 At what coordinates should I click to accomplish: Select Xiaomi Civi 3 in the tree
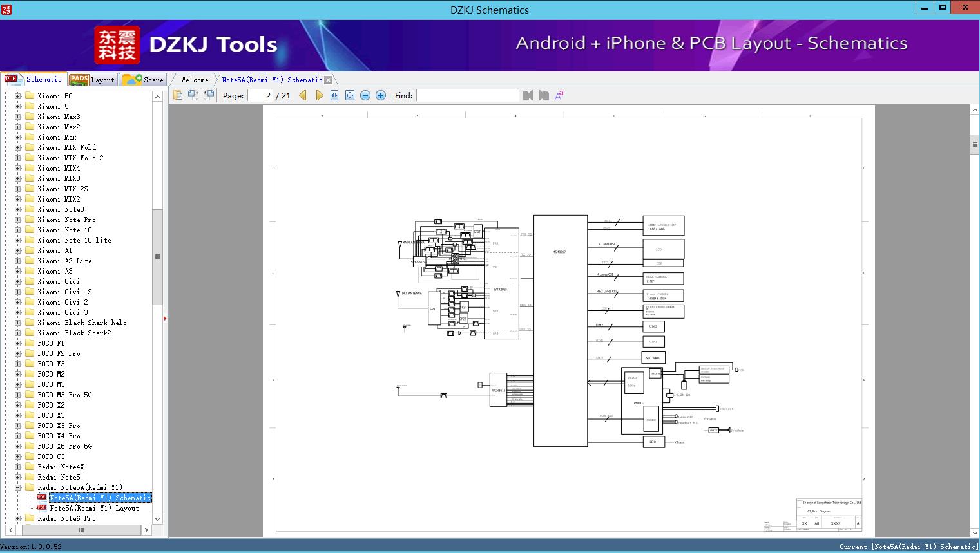click(62, 312)
